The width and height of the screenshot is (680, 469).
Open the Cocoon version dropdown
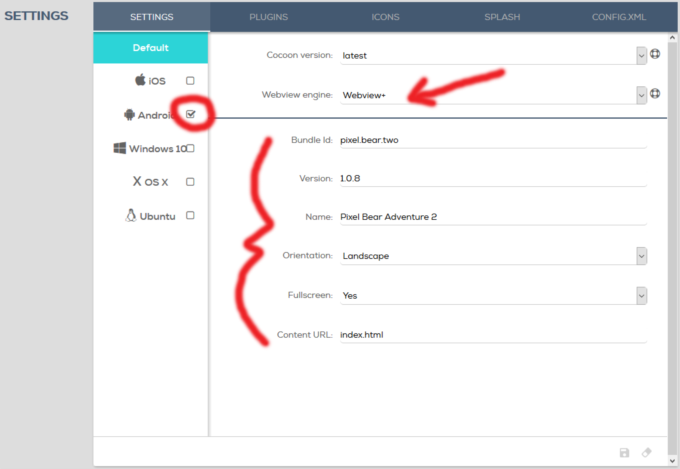(x=641, y=55)
